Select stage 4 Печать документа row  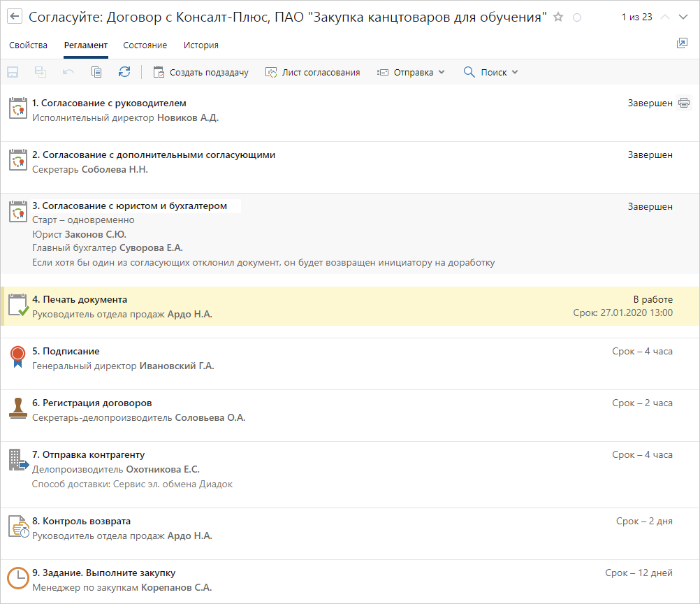tap(349, 306)
